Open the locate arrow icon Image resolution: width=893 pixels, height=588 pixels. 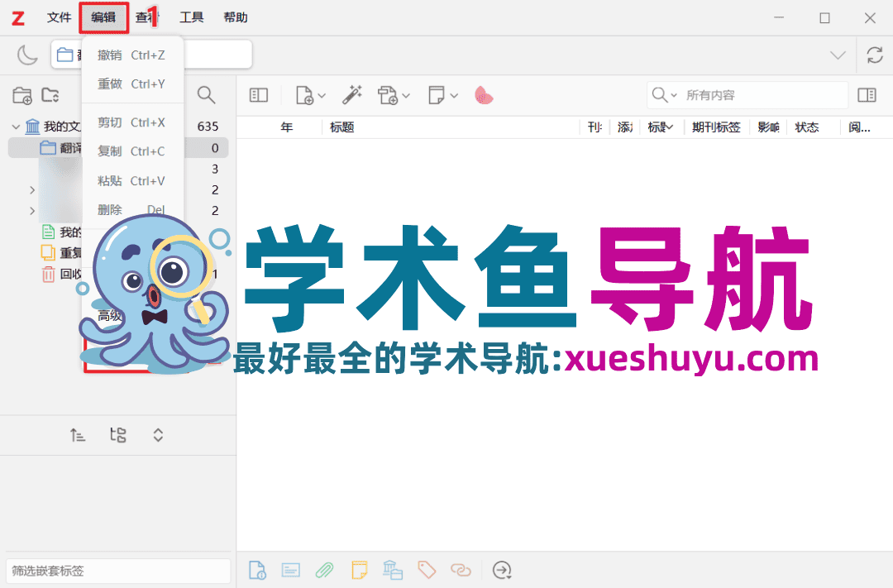coord(502,570)
